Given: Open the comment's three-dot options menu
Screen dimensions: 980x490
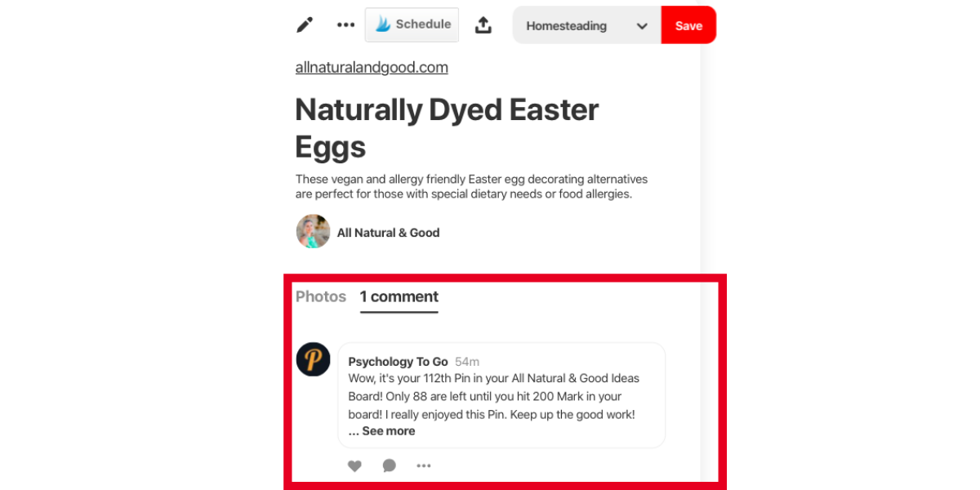Looking at the screenshot, I should tap(423, 466).
